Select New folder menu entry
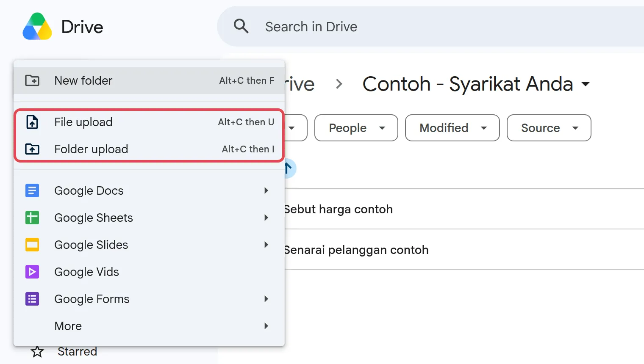 (x=149, y=80)
